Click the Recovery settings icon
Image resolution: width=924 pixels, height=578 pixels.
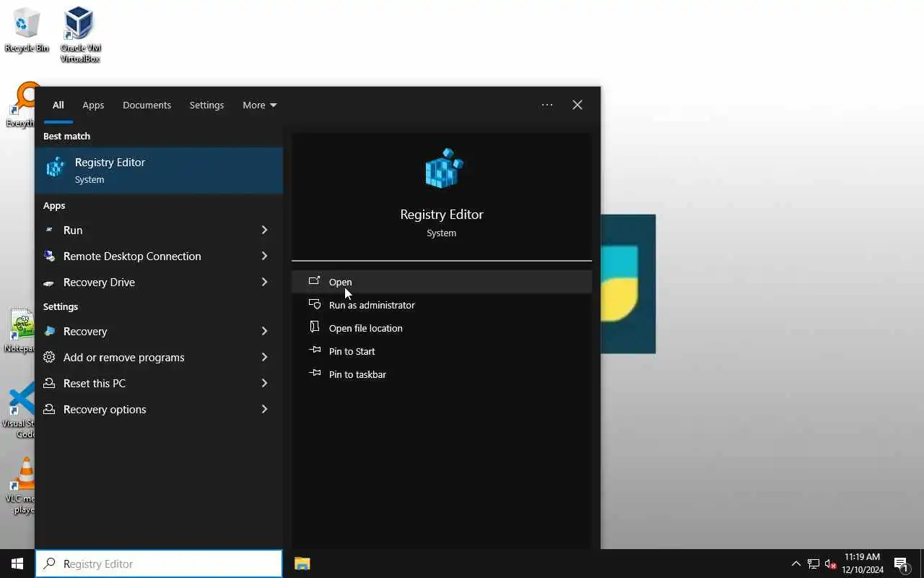(49, 331)
